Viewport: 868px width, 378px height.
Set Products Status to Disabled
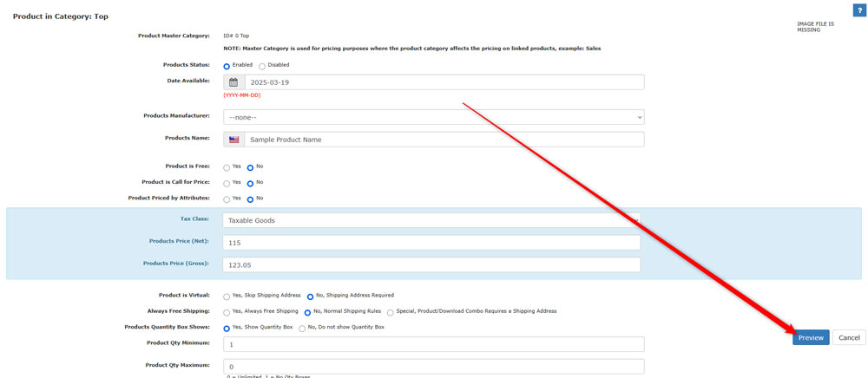pos(262,66)
